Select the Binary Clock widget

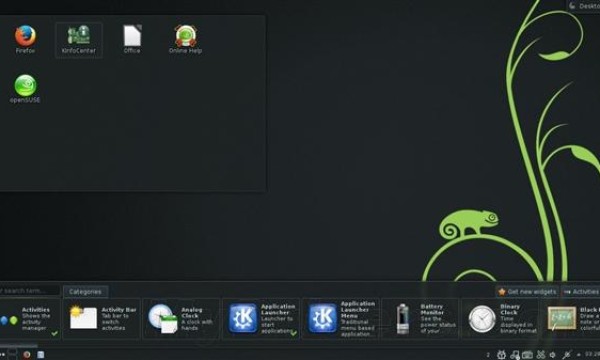click(x=500, y=319)
